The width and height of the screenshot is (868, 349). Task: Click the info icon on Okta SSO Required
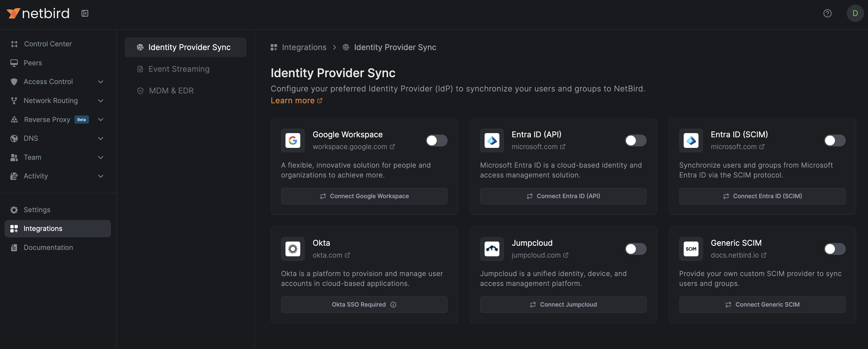[x=393, y=305]
